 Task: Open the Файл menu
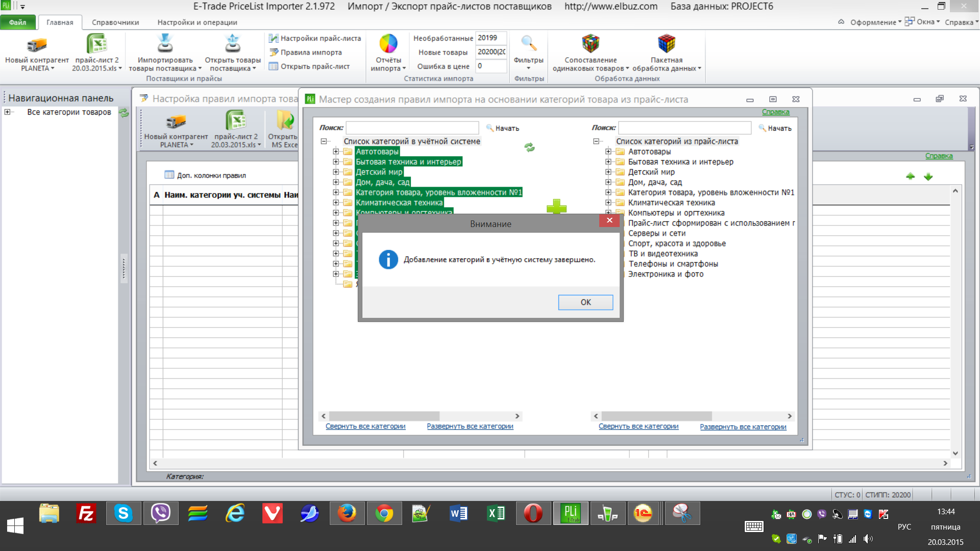click(18, 22)
